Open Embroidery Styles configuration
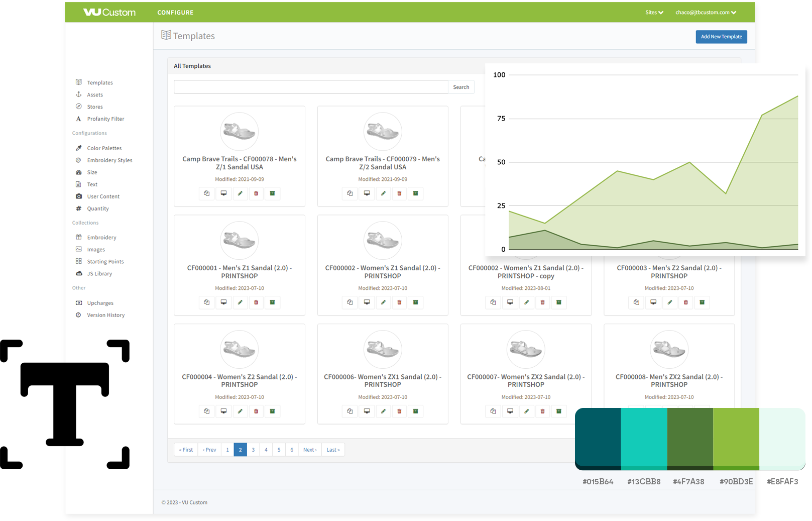 coord(109,160)
